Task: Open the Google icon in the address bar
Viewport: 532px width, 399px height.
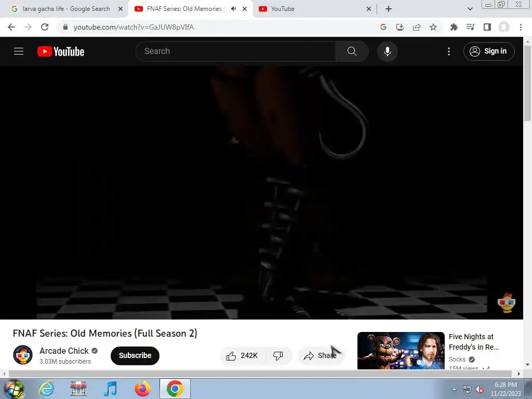Action: 383,27
